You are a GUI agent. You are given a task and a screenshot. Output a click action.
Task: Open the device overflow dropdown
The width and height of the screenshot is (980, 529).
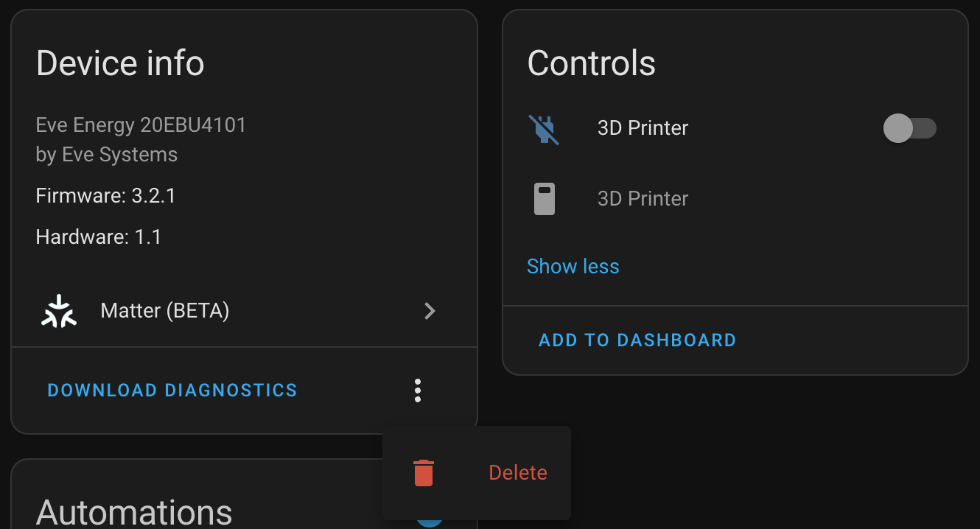pos(418,390)
